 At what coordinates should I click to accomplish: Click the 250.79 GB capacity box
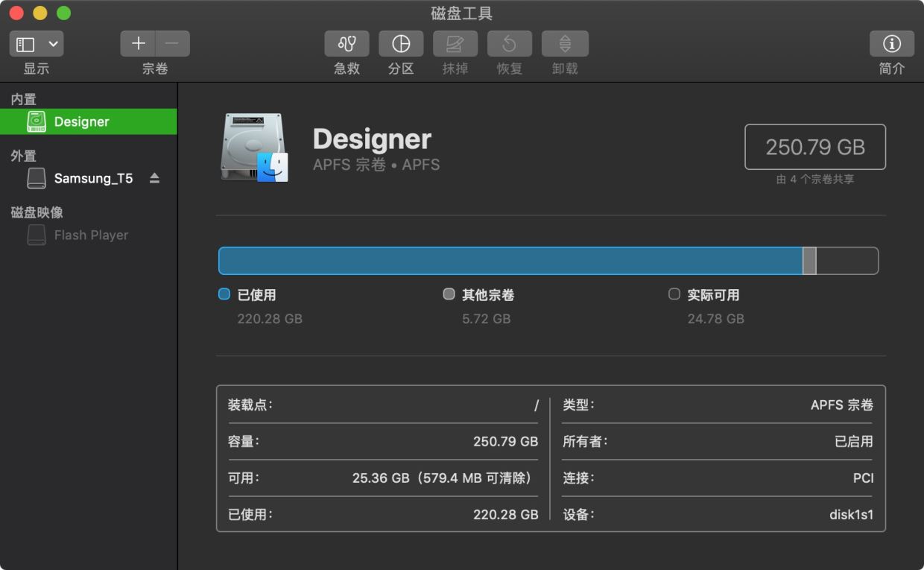[x=815, y=147]
